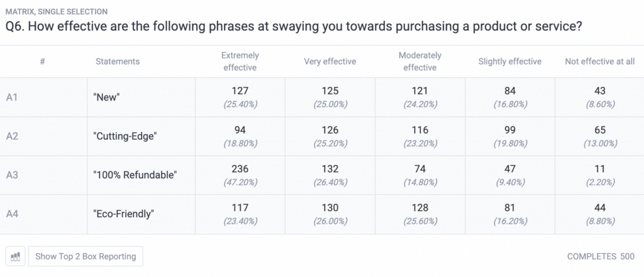Click the 65 value for Cutting-Edge
The image size is (644, 277).
click(599, 130)
